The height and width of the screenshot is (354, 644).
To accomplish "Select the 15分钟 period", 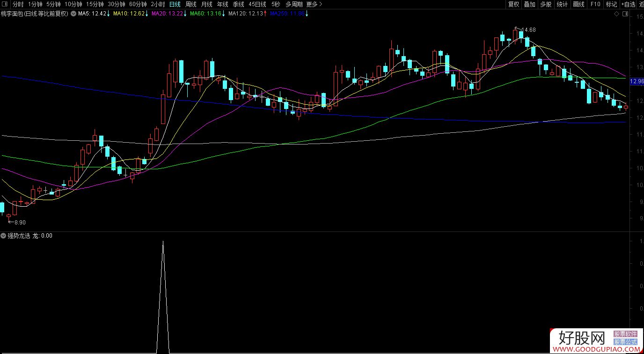I will pos(95,4).
